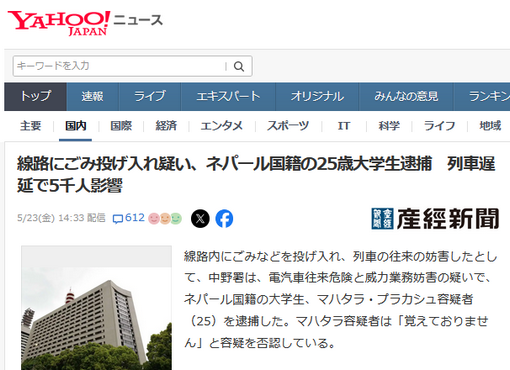The height and width of the screenshot is (370, 510).
Task: Click the magnifying glass search icon
Action: [x=239, y=66]
